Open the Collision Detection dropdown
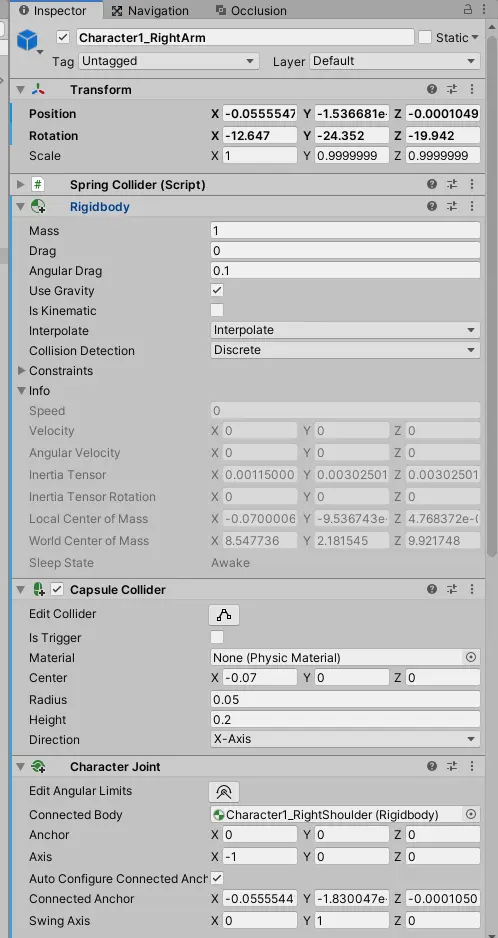 point(345,350)
